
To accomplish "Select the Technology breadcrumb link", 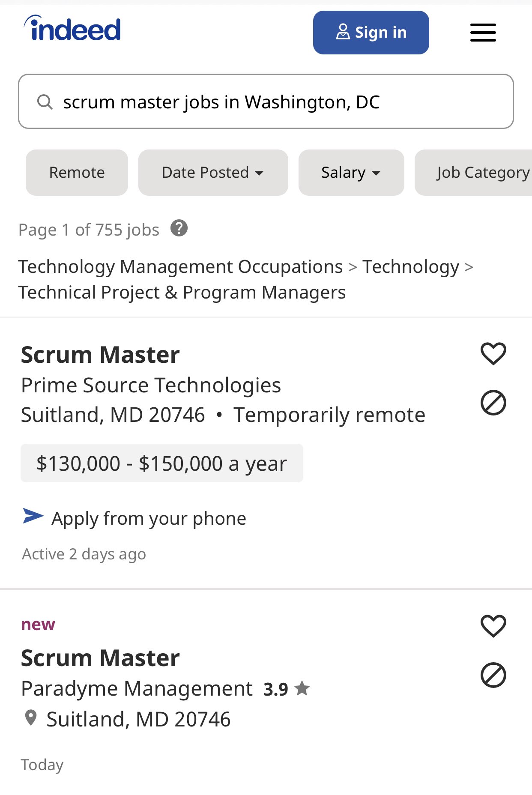I will (411, 266).
